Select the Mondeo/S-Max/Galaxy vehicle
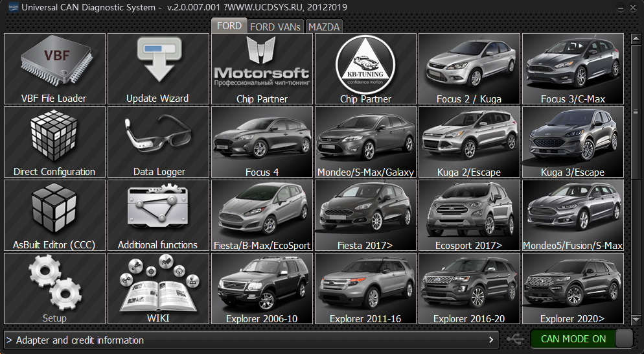 [365, 142]
